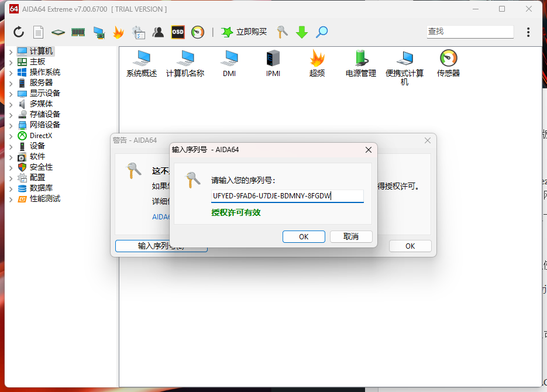Screen dimensions: 547x392
Task: Expand the 服务器 tree arrow
Action: [11, 83]
